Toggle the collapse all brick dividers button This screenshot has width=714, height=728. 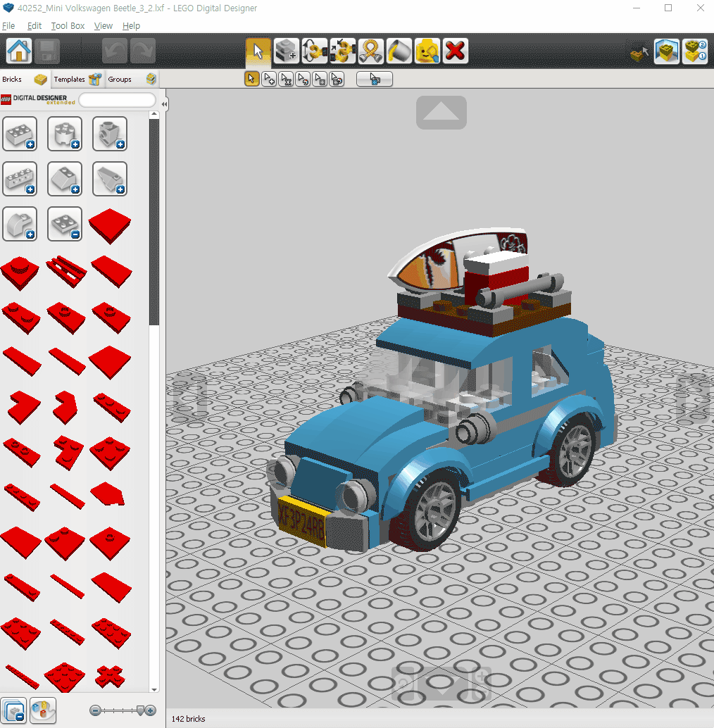tap(13, 710)
